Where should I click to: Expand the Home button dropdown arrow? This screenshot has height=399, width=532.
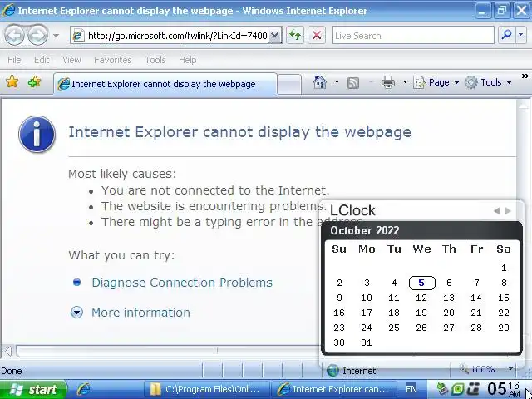click(x=337, y=82)
